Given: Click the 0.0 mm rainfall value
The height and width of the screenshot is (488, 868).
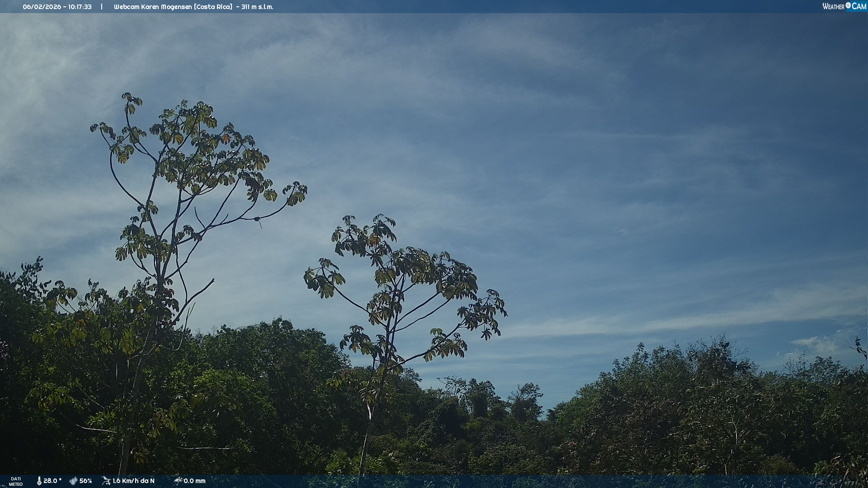Looking at the screenshot, I should pos(194,481).
